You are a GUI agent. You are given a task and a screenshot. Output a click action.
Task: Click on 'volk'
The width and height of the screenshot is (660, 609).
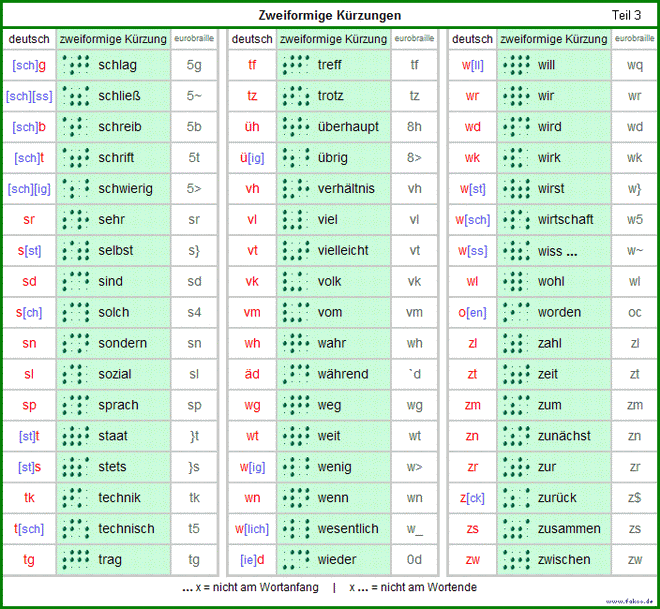click(329, 282)
